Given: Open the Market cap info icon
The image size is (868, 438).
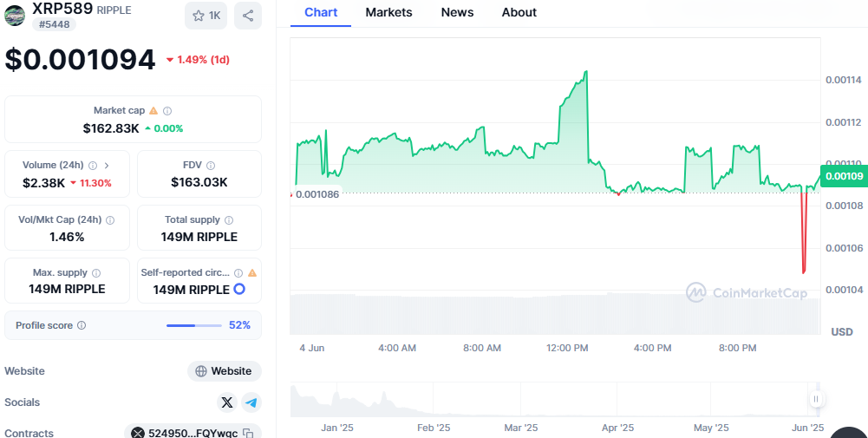Looking at the screenshot, I should (x=167, y=111).
